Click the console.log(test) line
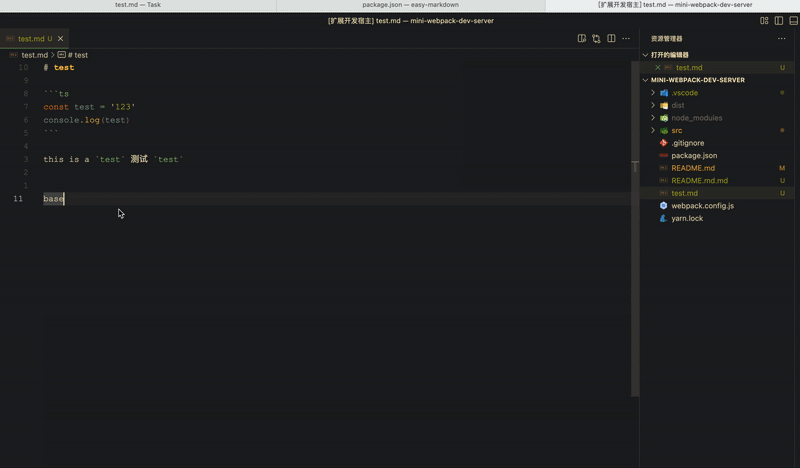 86,120
